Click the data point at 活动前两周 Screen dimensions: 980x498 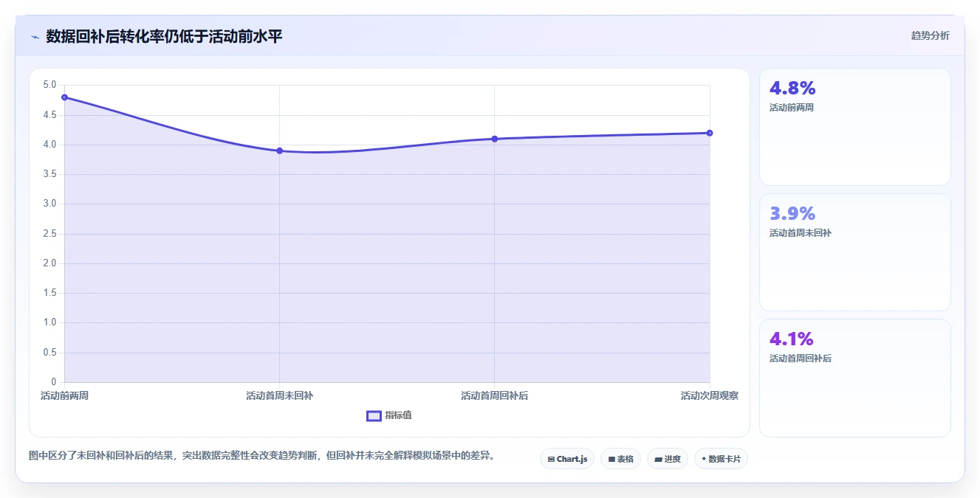(65, 97)
